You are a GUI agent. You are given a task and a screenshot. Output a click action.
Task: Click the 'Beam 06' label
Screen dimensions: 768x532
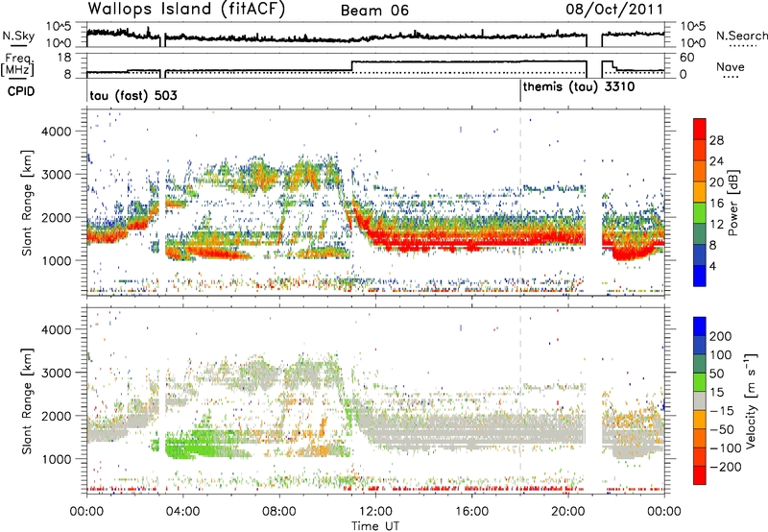point(374,11)
